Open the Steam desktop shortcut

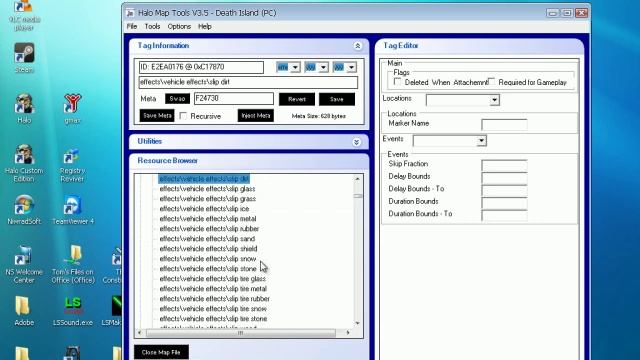click(24, 58)
